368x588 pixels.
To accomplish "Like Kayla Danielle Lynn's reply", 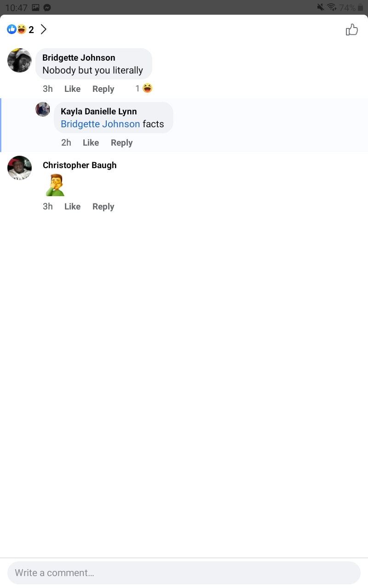I will coord(91,142).
